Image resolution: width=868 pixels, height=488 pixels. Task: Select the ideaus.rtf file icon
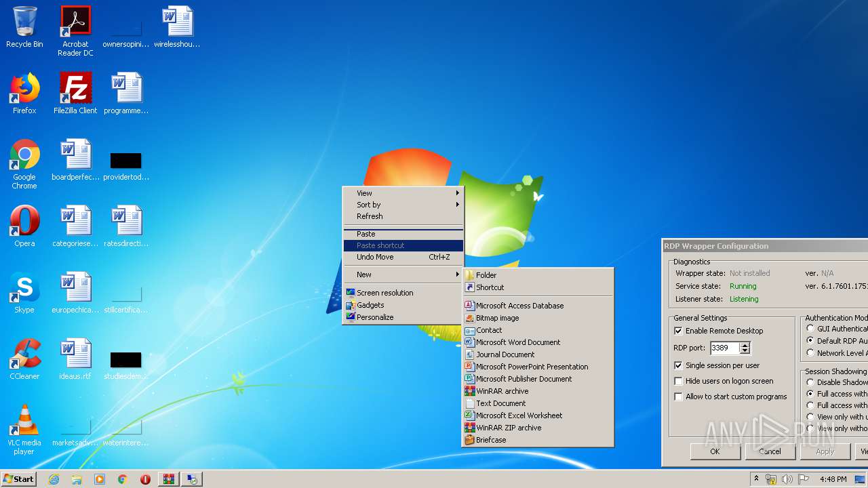75,359
